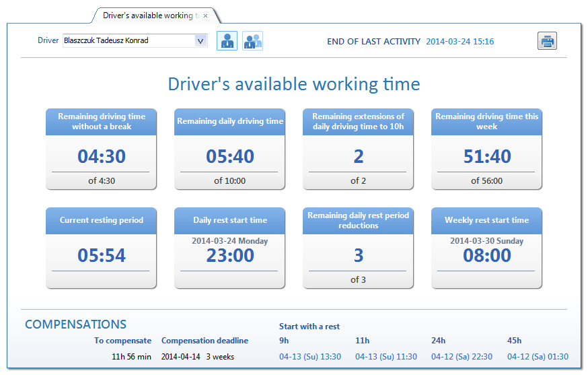Click the Current resting period card header
588x375 pixels.
(x=101, y=221)
